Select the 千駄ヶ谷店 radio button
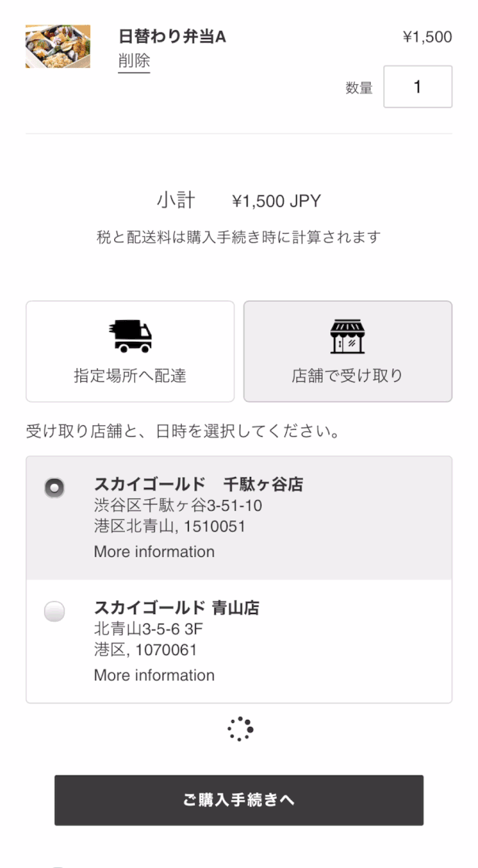This screenshot has height=868, width=478. [55, 488]
